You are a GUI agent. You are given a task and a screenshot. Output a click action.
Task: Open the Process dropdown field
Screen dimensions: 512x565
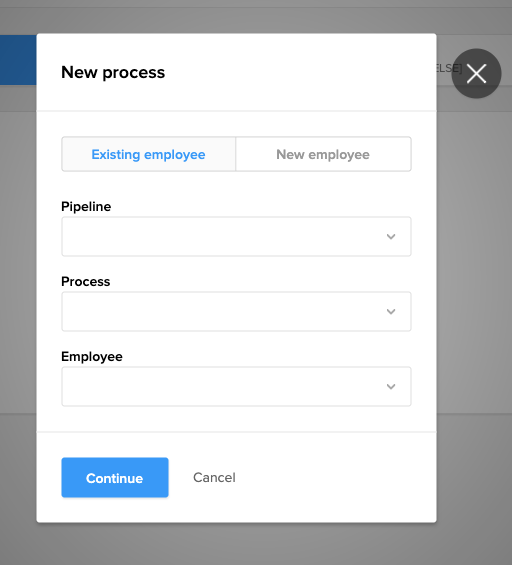click(x=236, y=311)
